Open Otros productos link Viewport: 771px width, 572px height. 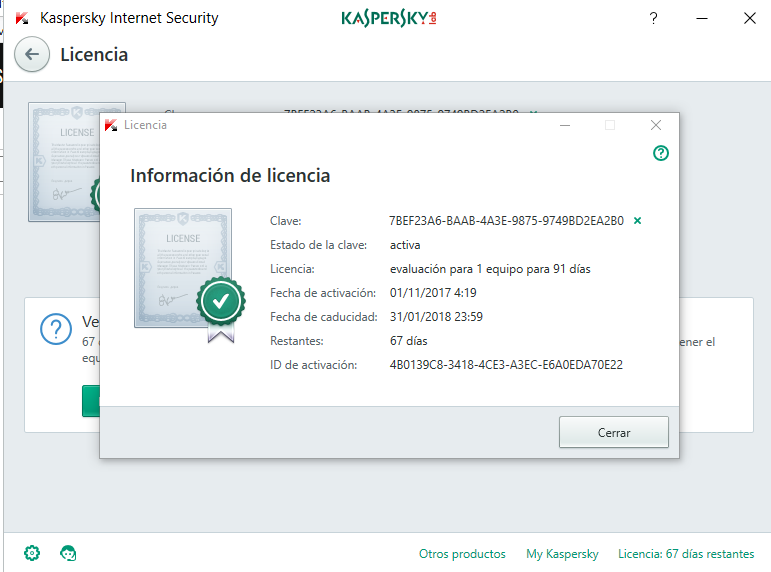pyautogui.click(x=462, y=554)
